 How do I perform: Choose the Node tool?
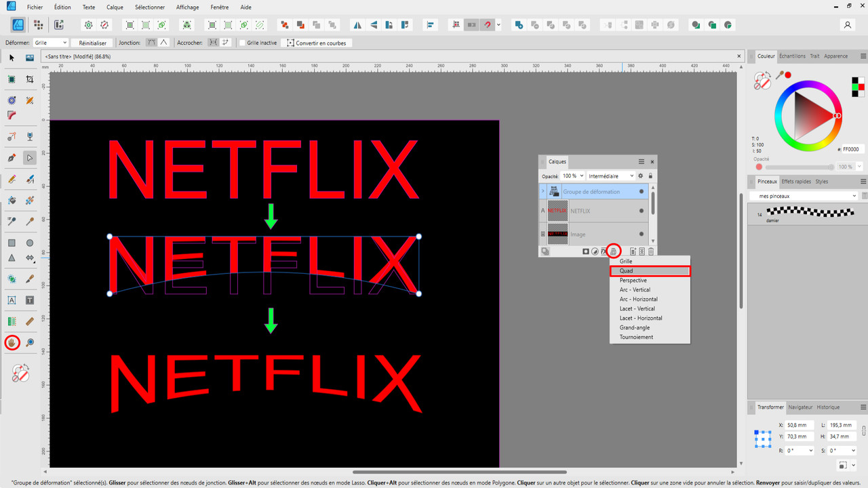(30, 158)
